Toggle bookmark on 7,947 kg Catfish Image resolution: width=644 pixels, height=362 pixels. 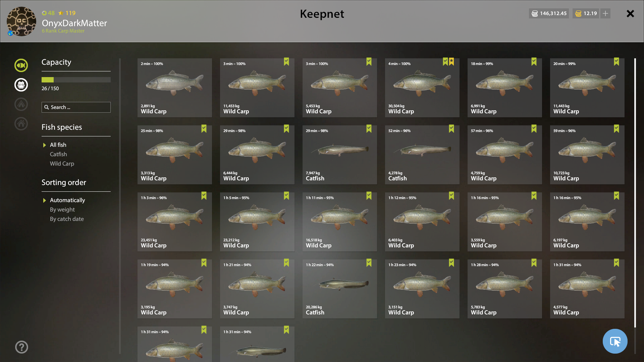click(x=369, y=129)
